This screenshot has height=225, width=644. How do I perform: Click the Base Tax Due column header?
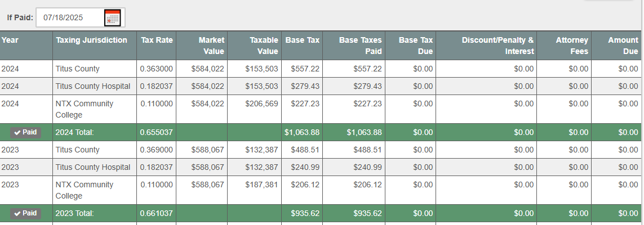(416, 46)
